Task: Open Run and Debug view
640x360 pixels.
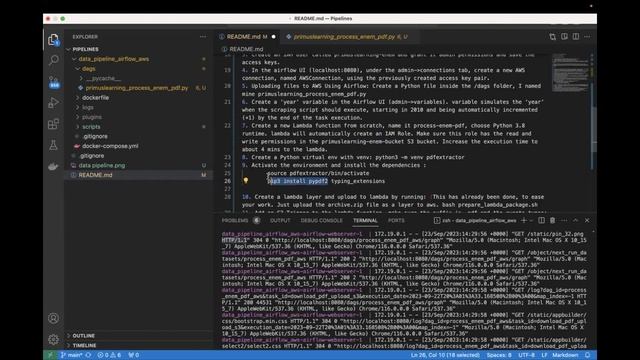Action: click(53, 102)
